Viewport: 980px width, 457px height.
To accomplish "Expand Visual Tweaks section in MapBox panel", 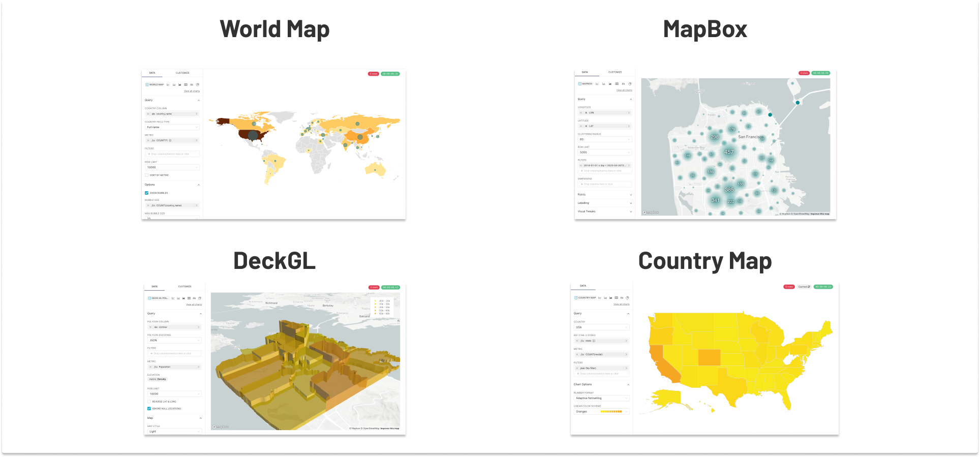I will point(605,211).
